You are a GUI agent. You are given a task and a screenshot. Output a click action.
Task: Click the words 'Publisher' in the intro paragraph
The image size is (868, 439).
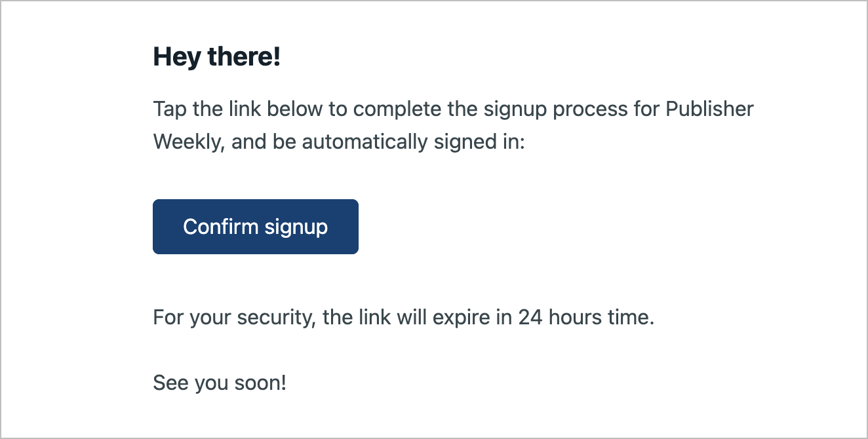(710, 109)
